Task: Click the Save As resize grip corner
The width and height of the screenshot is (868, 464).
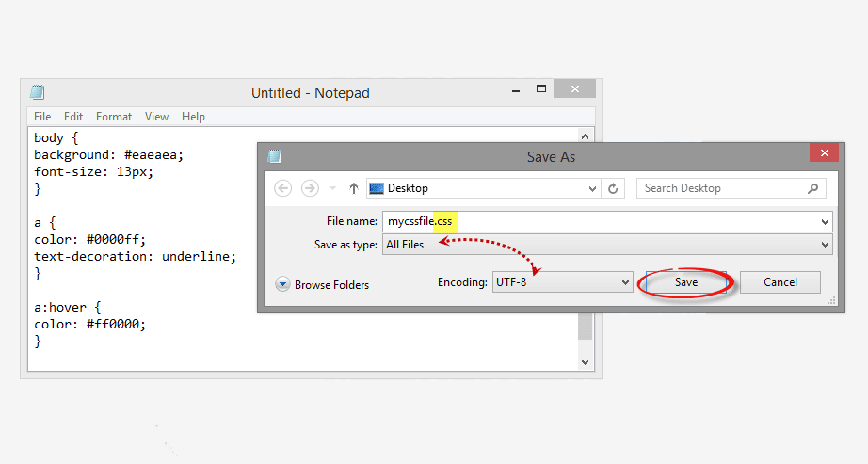Action: [831, 300]
